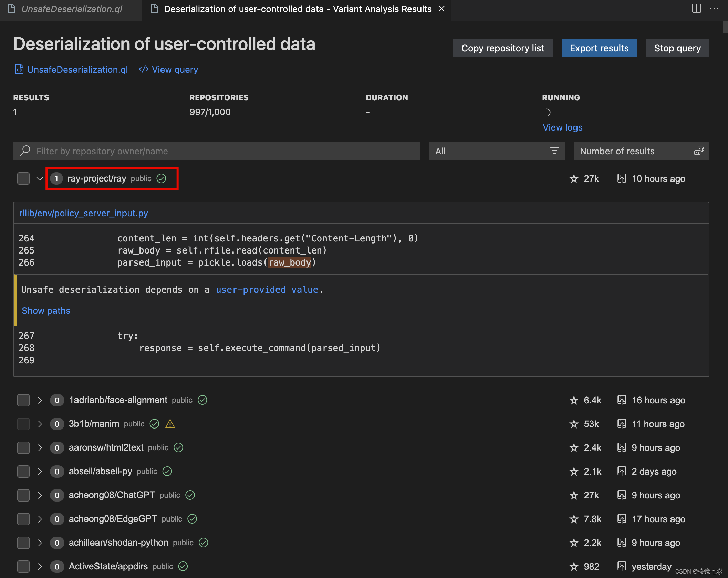Click the star icon on abseil/abseil-py row
The width and height of the screenshot is (728, 578).
574,471
